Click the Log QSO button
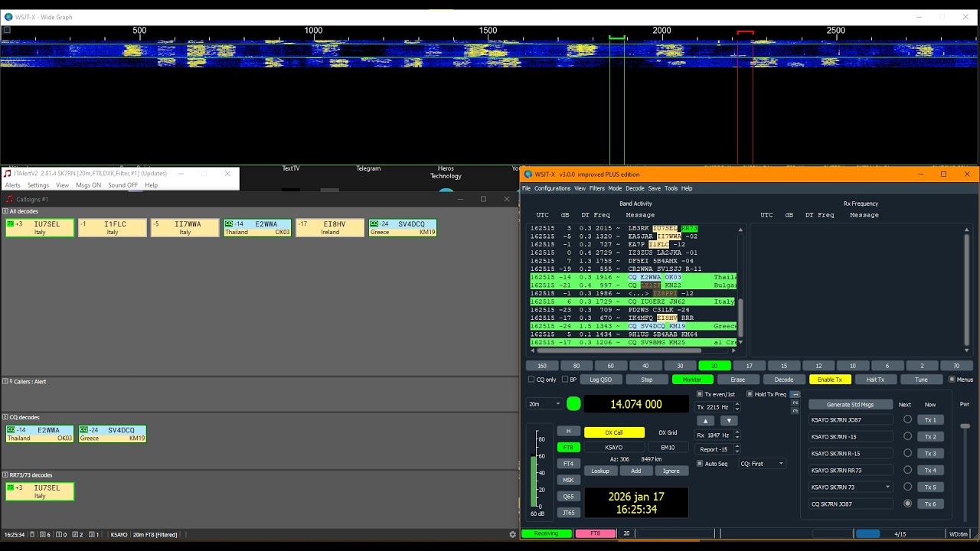The width and height of the screenshot is (980, 551). click(601, 380)
